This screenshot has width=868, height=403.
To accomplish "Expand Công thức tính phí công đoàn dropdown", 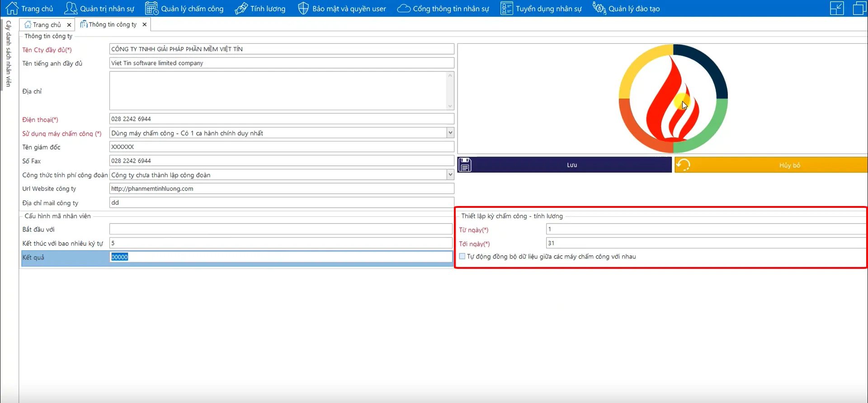I will click(450, 175).
